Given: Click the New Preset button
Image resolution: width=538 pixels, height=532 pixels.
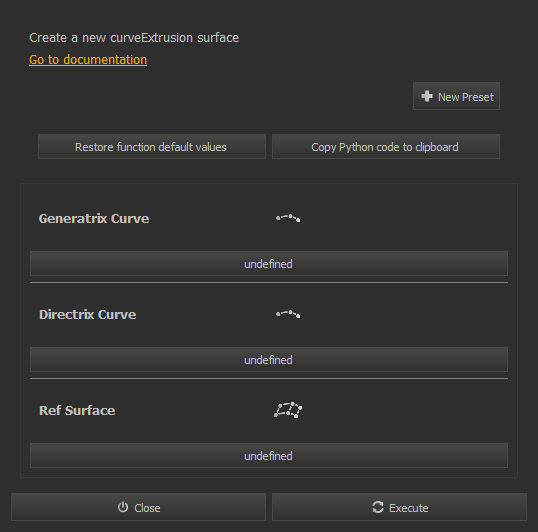Looking at the screenshot, I should tap(456, 96).
